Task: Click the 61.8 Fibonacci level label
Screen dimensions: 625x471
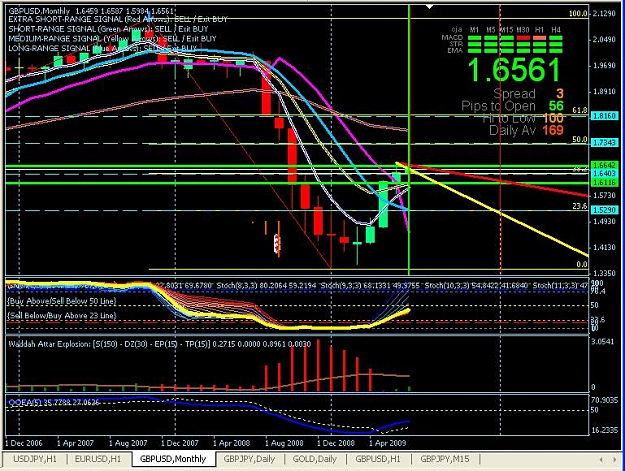Action: [x=580, y=110]
